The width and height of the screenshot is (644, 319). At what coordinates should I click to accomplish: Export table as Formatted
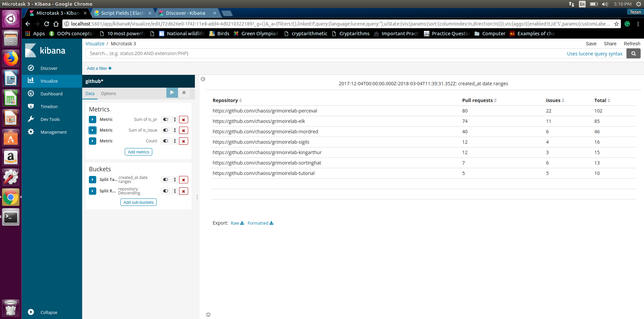pos(261,223)
